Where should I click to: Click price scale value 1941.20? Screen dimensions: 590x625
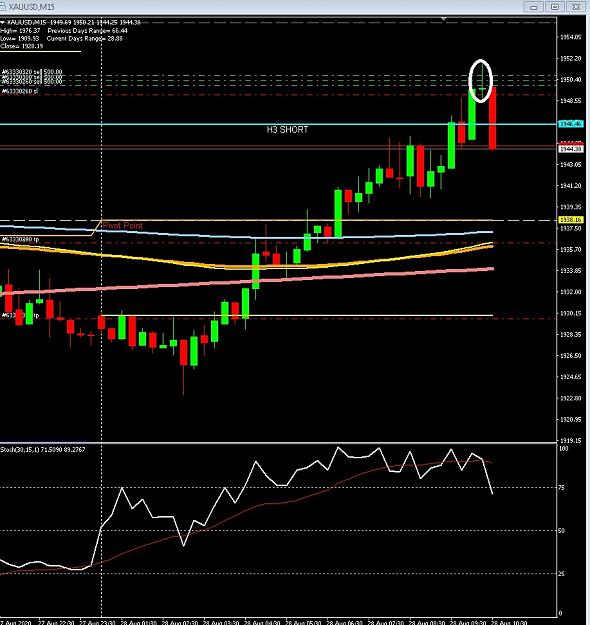click(x=570, y=186)
